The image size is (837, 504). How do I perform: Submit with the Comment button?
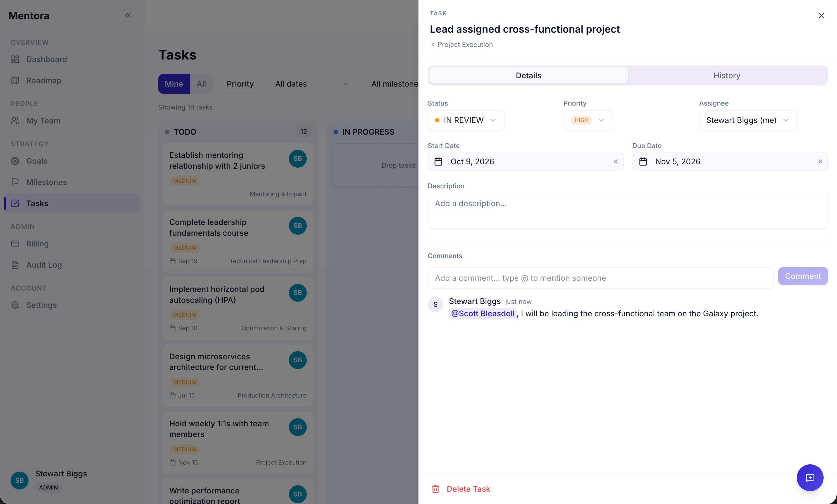pyautogui.click(x=803, y=276)
